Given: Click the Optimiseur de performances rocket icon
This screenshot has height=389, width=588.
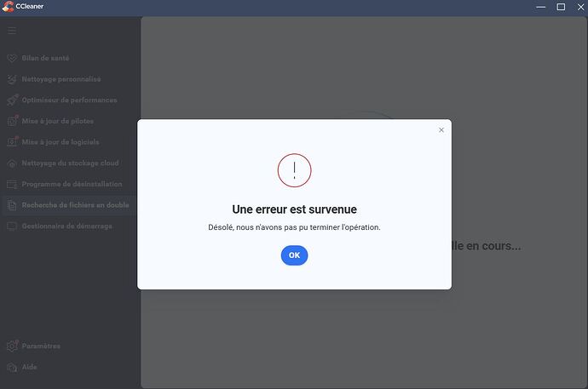Looking at the screenshot, I should coord(12,100).
